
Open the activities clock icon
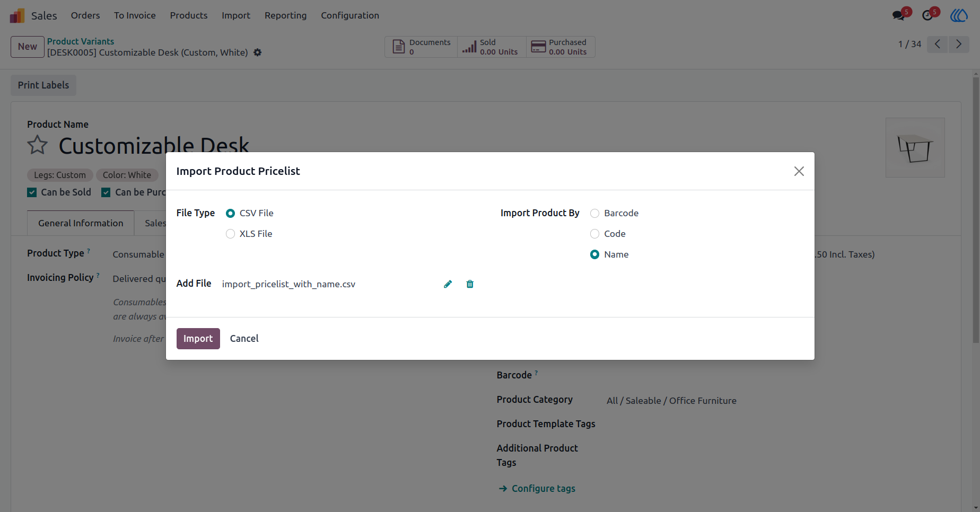(927, 15)
